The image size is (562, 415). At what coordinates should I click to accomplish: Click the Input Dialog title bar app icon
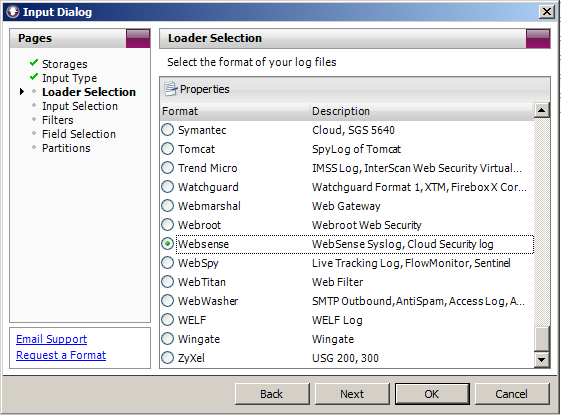coord(13,12)
